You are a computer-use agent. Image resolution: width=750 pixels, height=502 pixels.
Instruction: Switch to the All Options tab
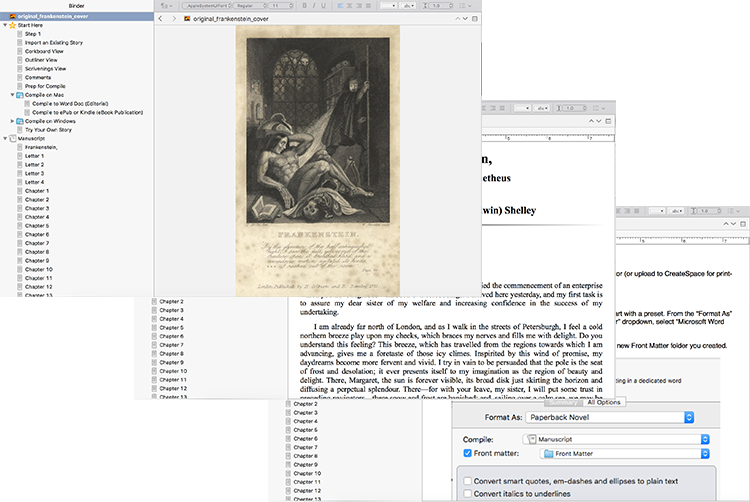pos(604,402)
